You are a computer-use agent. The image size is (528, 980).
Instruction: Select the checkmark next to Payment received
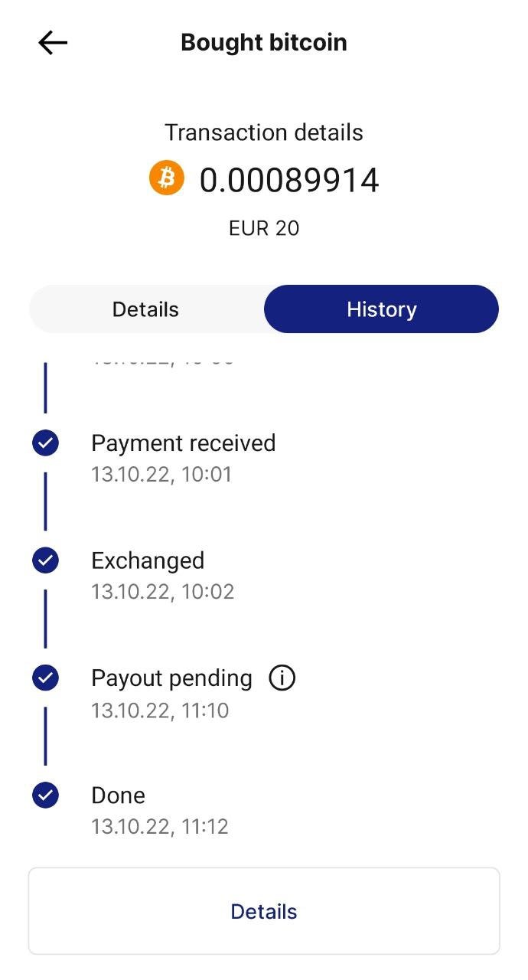tap(45, 443)
